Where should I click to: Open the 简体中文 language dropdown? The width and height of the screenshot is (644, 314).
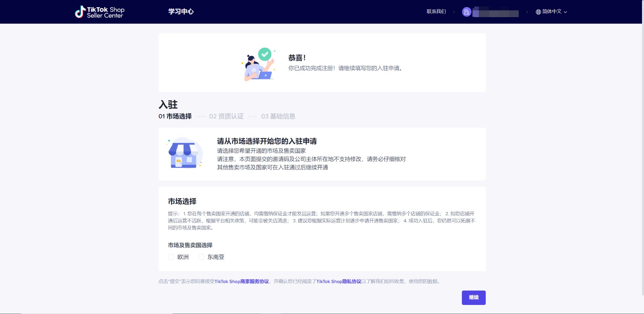pyautogui.click(x=552, y=11)
